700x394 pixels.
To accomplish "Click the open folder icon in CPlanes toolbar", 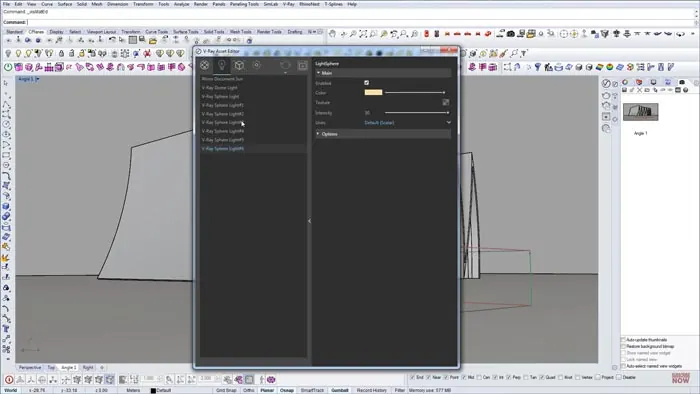I will click(153, 41).
